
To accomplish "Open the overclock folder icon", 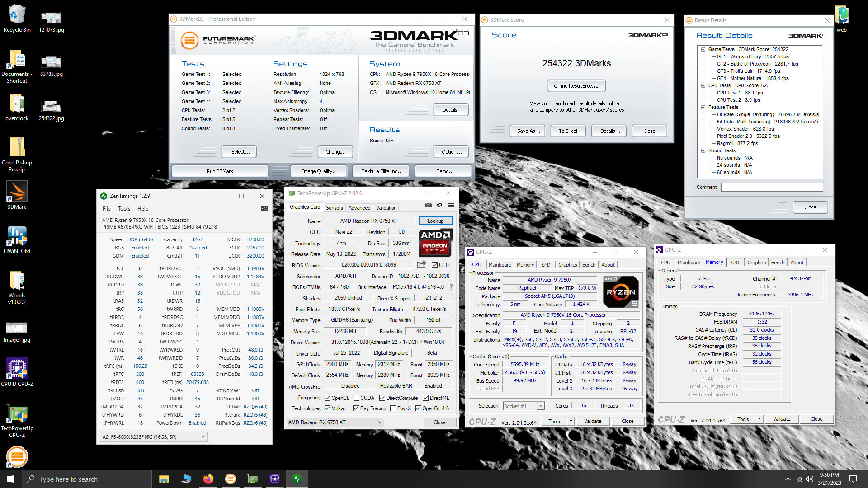I will (17, 108).
